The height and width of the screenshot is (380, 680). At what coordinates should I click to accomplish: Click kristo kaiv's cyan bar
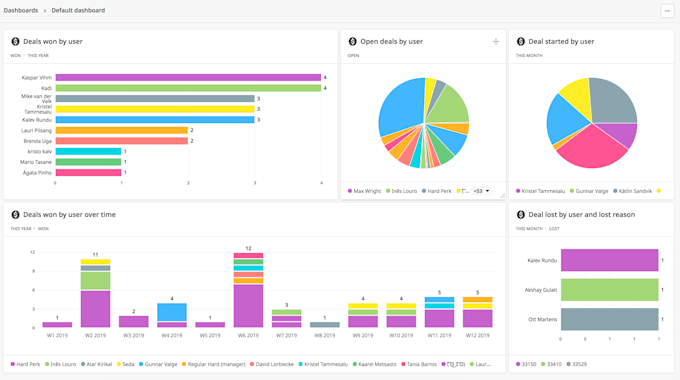pos(88,151)
